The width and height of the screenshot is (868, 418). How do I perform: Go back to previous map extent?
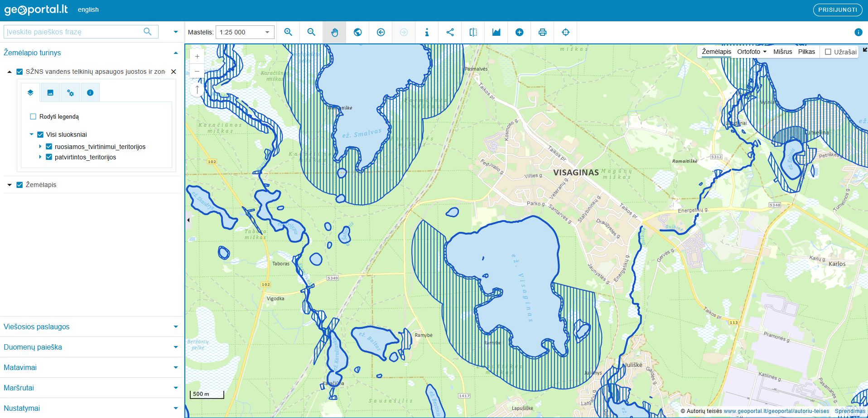coord(381,32)
